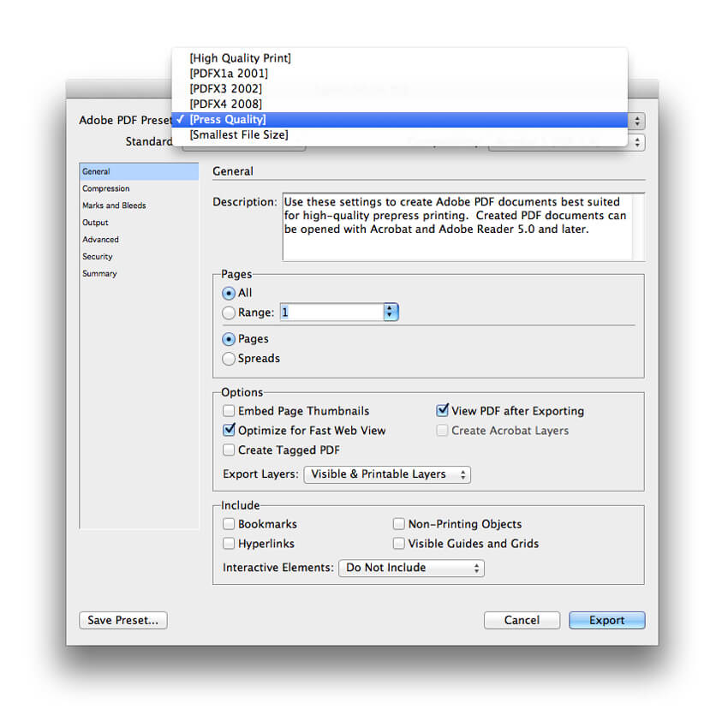Check the Bookmarks option
The image size is (728, 721).
(x=229, y=524)
